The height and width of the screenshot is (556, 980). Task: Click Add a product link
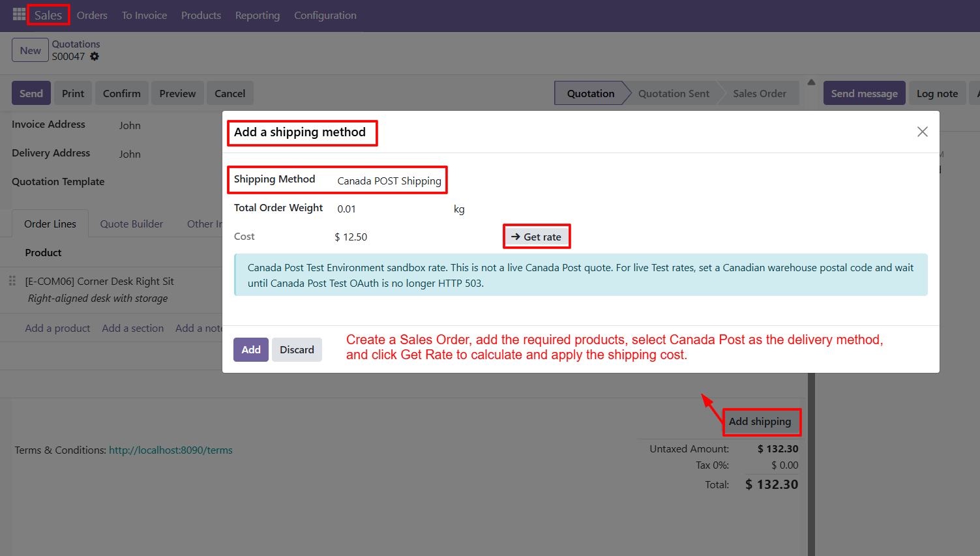57,328
